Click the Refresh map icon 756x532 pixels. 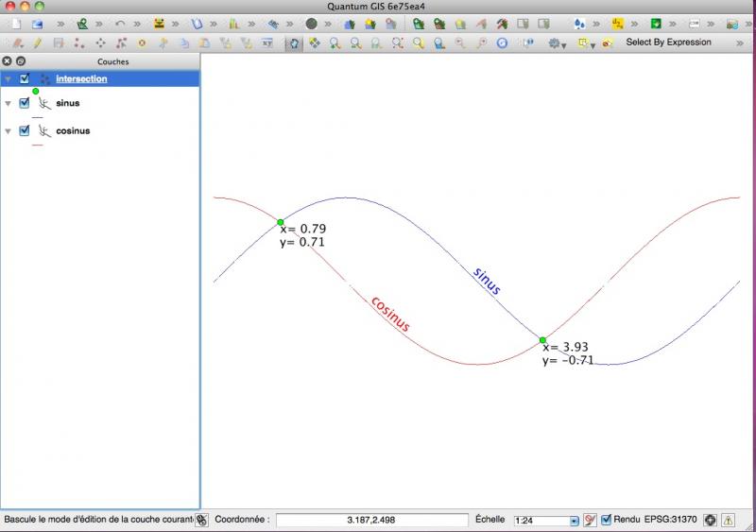click(x=502, y=43)
